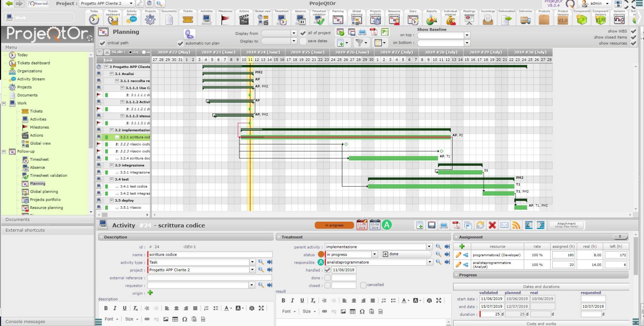Select Resource planning in sidebar menu
Screen dimensions: 644x326
click(46, 208)
